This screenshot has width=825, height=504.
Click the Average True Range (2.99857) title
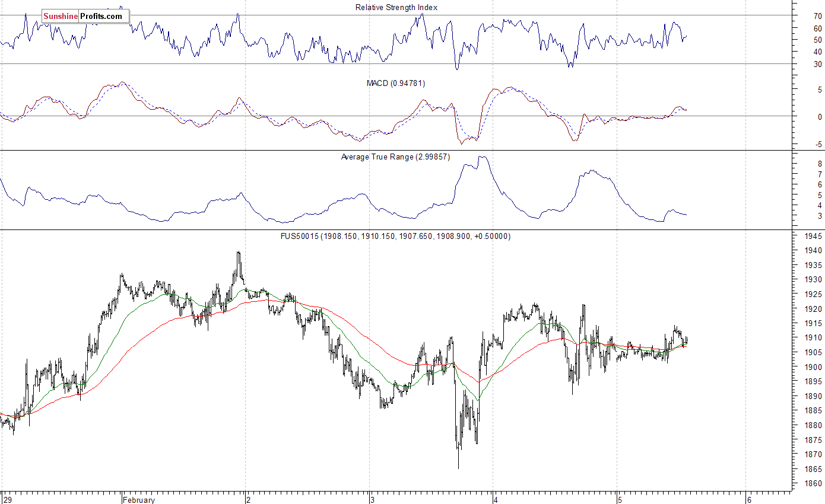pos(395,157)
